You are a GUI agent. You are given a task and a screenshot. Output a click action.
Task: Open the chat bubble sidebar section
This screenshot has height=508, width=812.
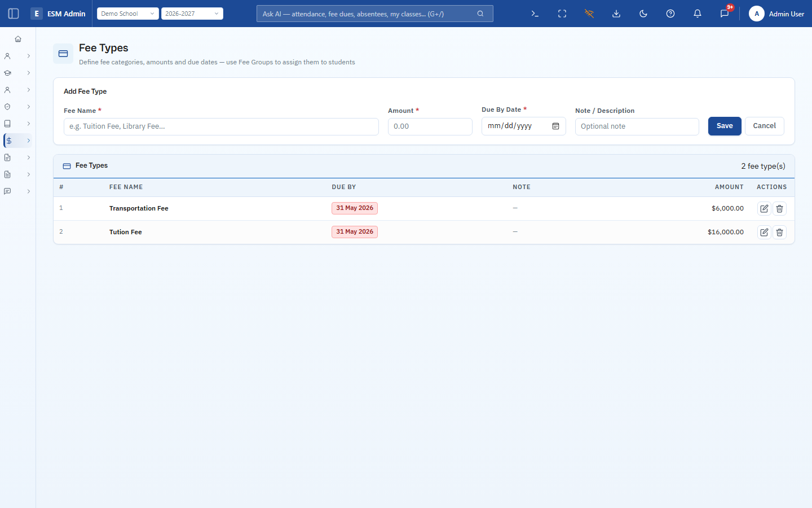point(7,191)
